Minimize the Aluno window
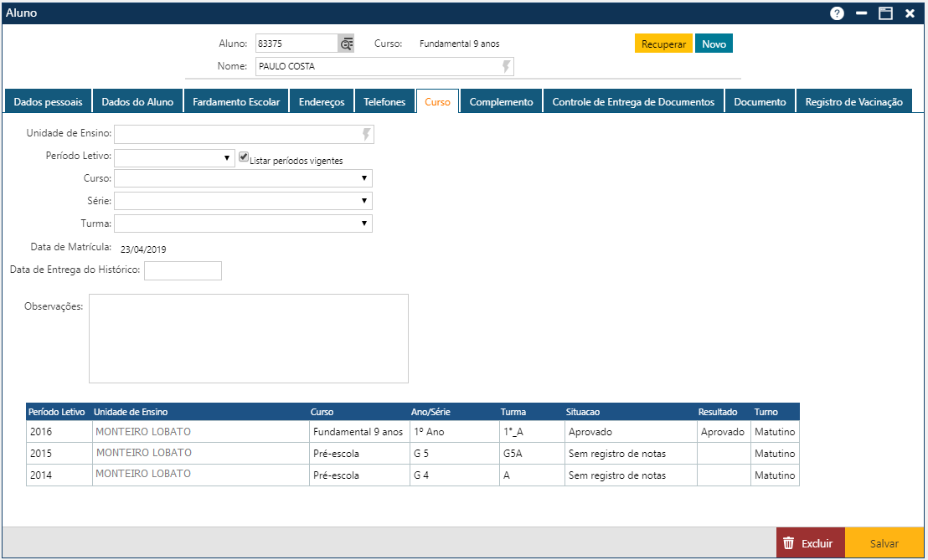The height and width of the screenshot is (560, 928). click(x=861, y=13)
